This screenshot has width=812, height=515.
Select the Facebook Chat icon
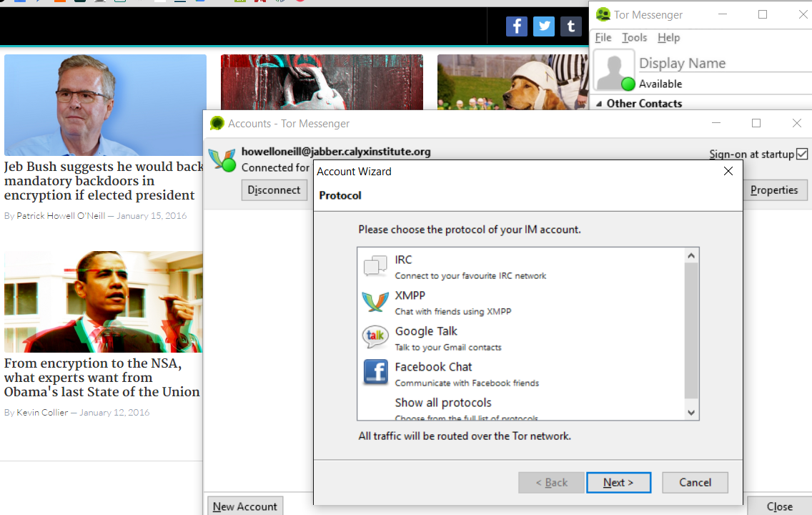375,373
